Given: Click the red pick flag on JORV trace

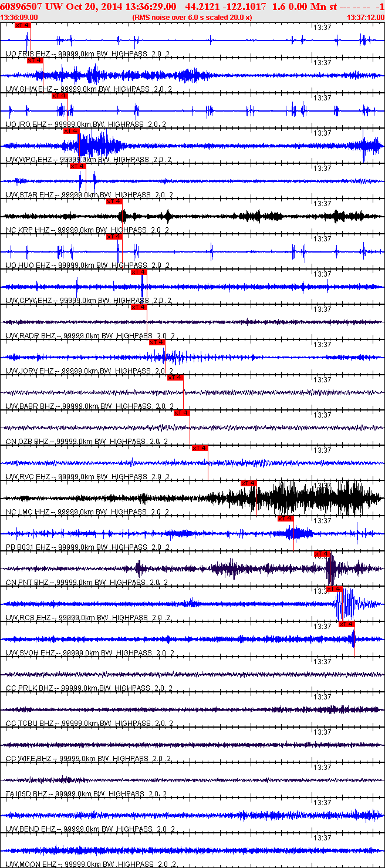Looking at the screenshot, I should (157, 342).
